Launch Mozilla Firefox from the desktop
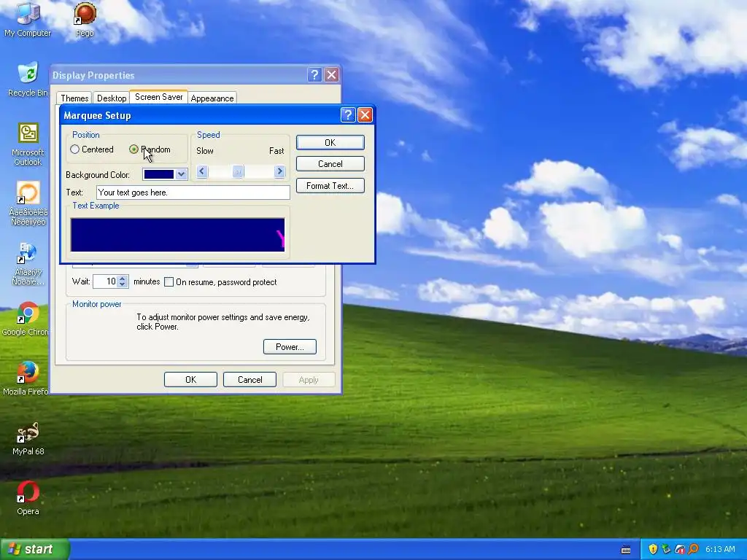Viewport: 747px width, 560px height. click(28, 378)
